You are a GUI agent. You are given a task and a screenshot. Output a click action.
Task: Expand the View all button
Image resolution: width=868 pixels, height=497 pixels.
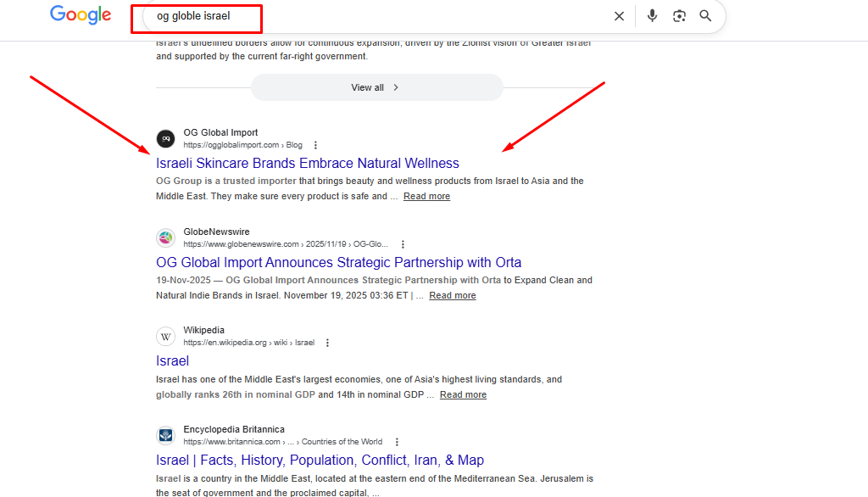[376, 87]
